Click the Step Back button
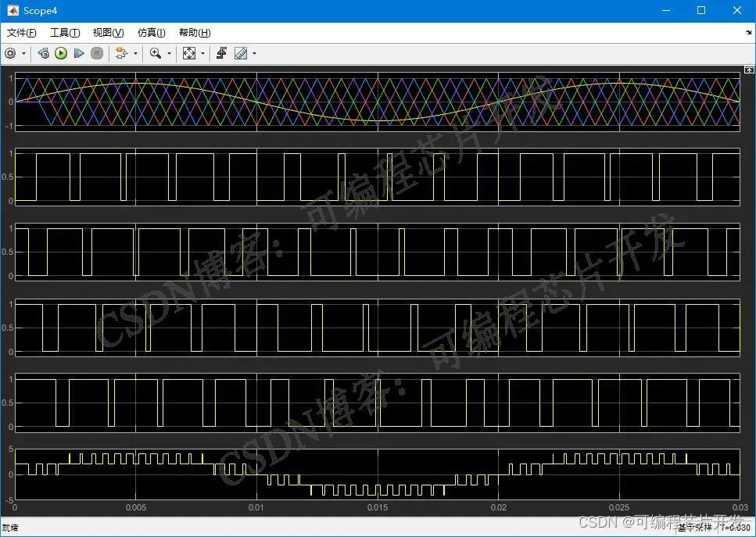This screenshot has width=756, height=537. (x=44, y=53)
